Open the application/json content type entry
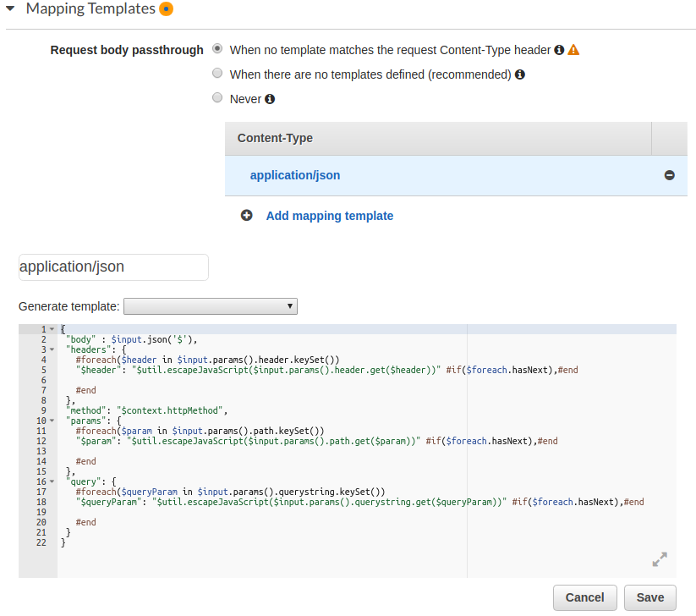696x616 pixels. point(295,175)
